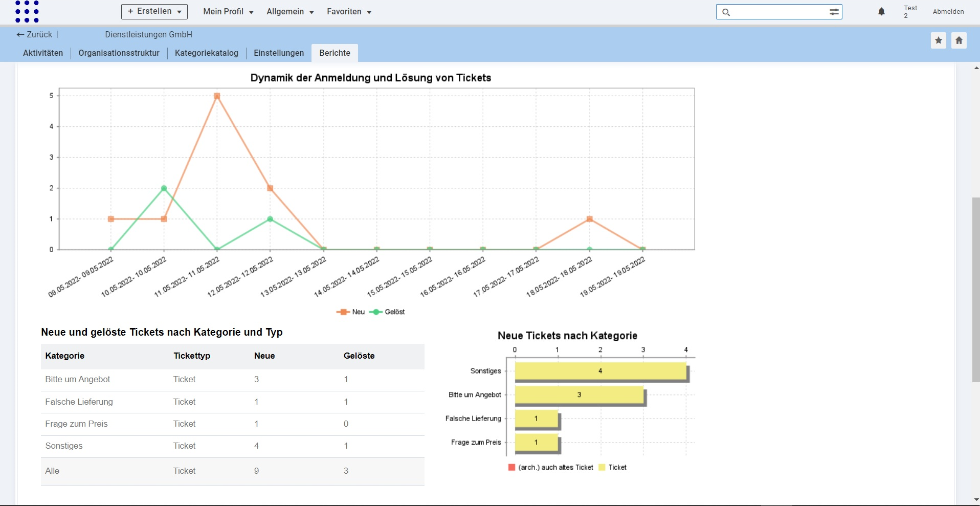Click the vertical scrollbar thumb
This screenshot has height=506, width=980.
pos(976,289)
